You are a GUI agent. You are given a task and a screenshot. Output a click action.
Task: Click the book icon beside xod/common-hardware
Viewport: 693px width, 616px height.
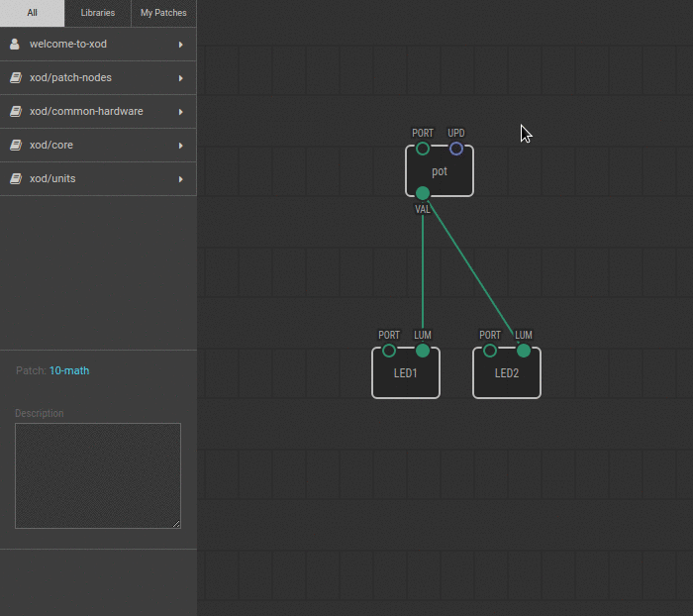coord(15,112)
